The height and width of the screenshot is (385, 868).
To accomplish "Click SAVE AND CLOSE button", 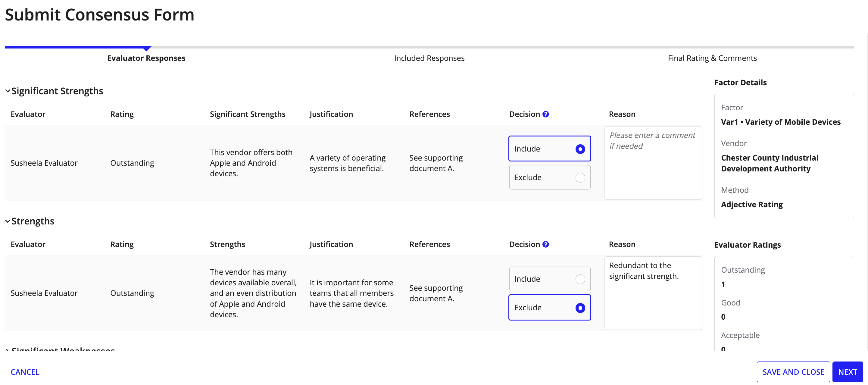I will tap(793, 372).
